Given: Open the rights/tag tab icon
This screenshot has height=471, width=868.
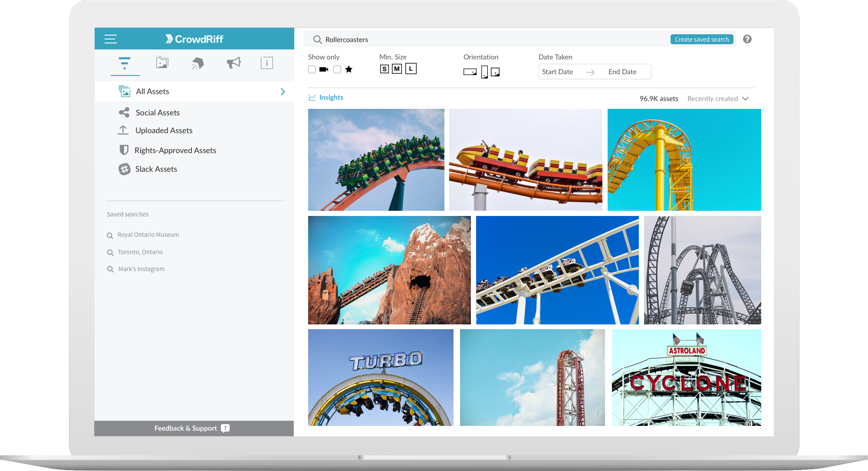Looking at the screenshot, I should coord(197,63).
